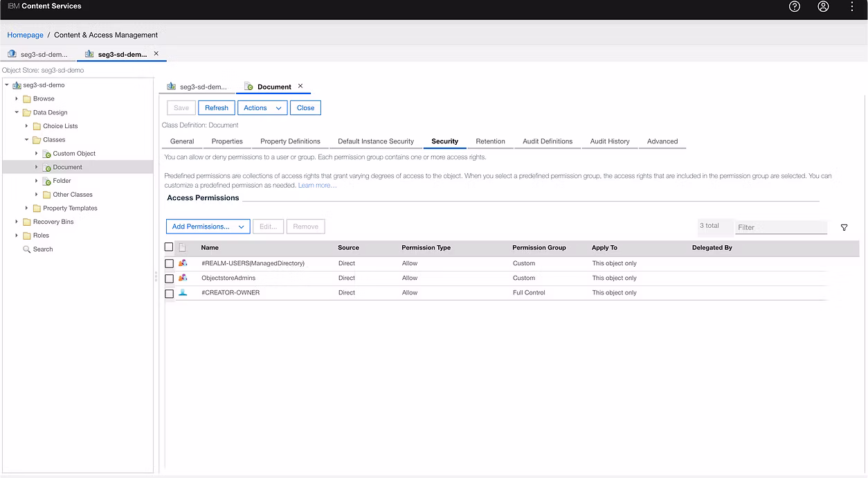Viewport: 868px width, 478px height.
Task: Switch to the Properties tab
Action: tap(227, 141)
